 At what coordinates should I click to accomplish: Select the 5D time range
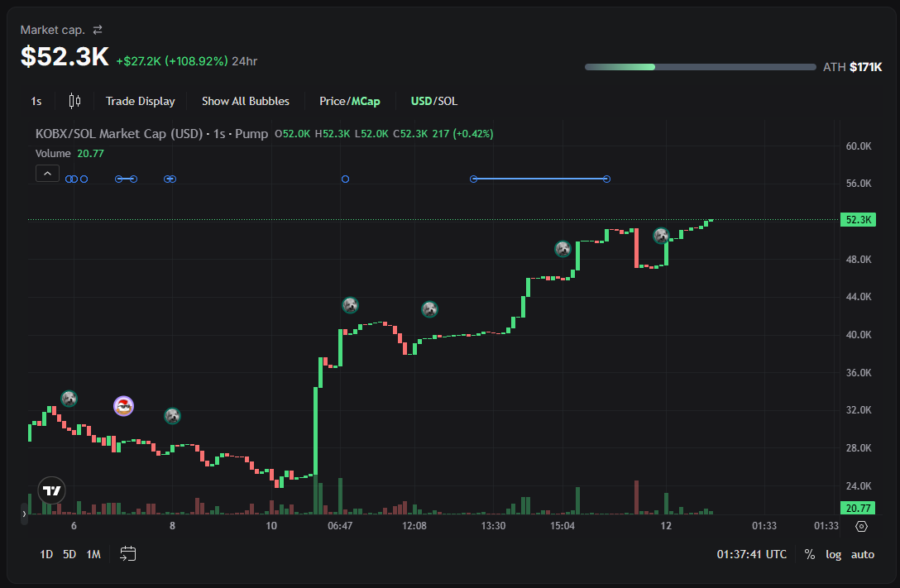coord(69,554)
